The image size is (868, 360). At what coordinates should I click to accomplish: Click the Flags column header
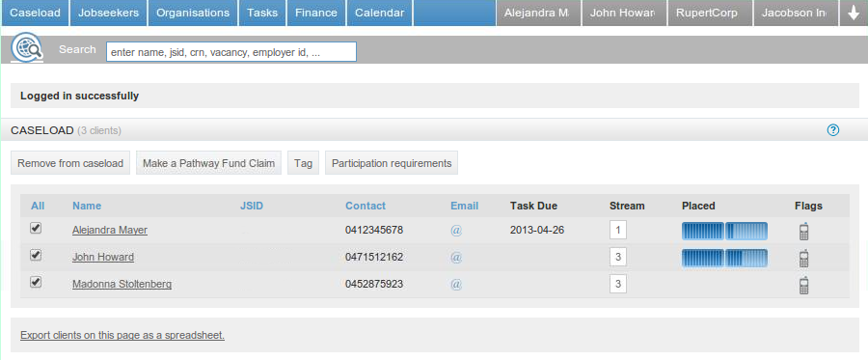click(x=809, y=206)
